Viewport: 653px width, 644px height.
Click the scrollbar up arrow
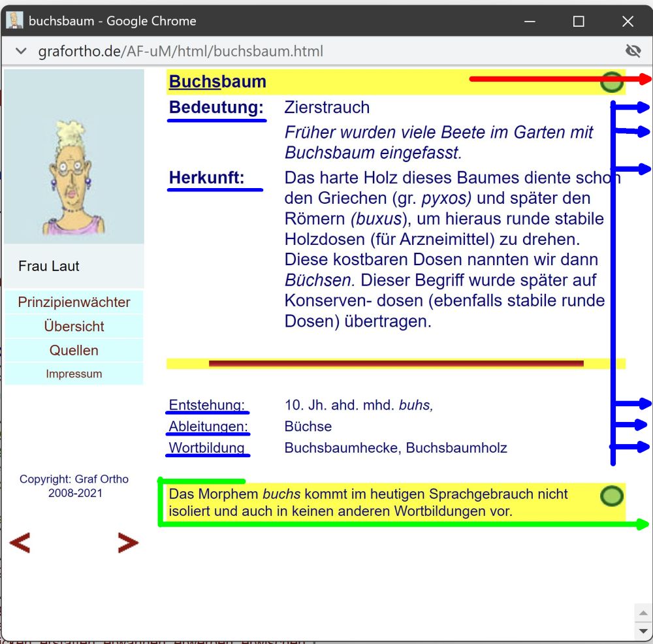[x=643, y=613]
